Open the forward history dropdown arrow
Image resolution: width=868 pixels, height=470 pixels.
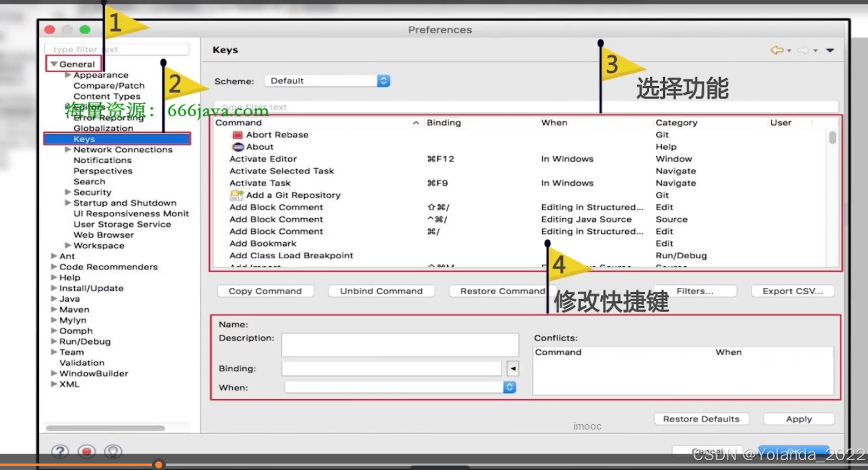816,51
